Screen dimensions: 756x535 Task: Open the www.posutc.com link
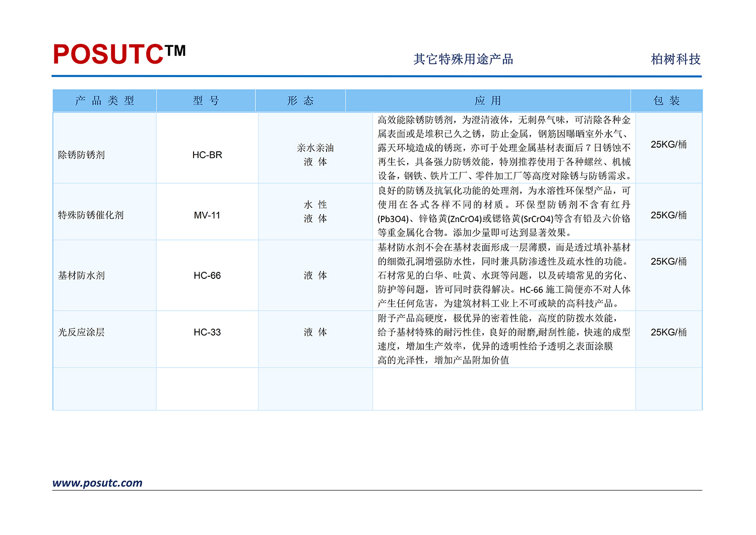pos(97,483)
